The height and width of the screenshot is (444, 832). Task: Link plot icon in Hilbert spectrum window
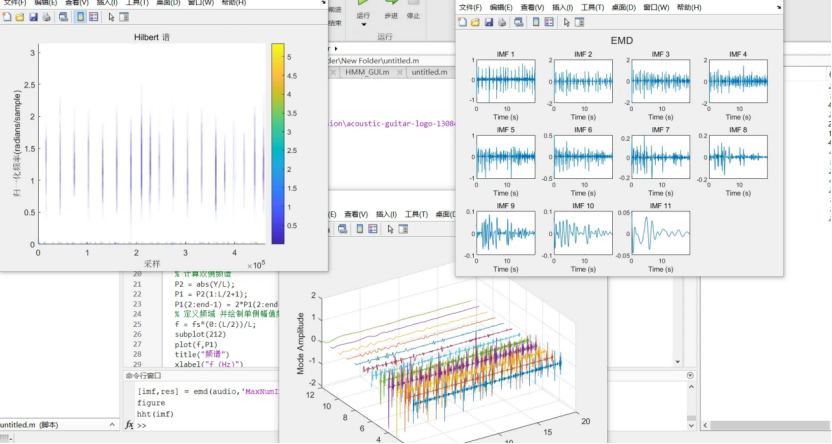[63, 17]
